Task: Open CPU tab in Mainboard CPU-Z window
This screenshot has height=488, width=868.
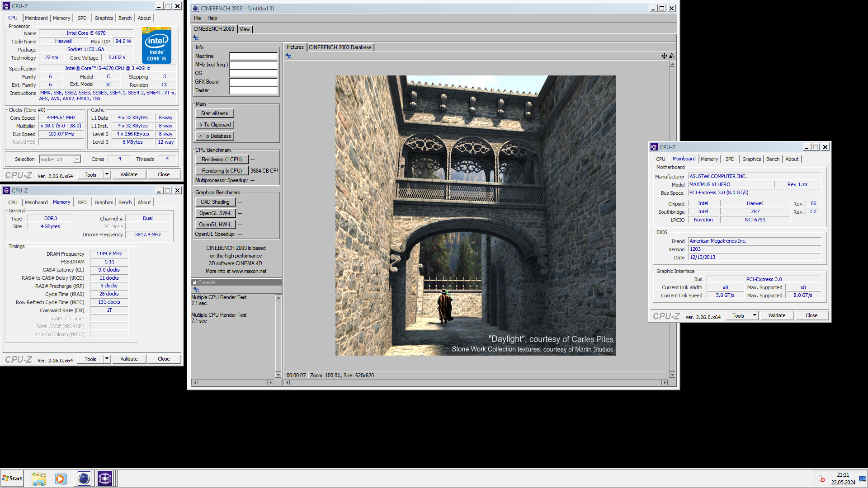Action: click(x=660, y=159)
